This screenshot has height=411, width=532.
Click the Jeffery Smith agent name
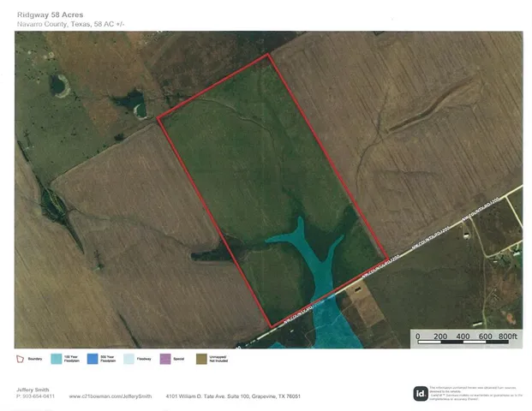(x=33, y=390)
